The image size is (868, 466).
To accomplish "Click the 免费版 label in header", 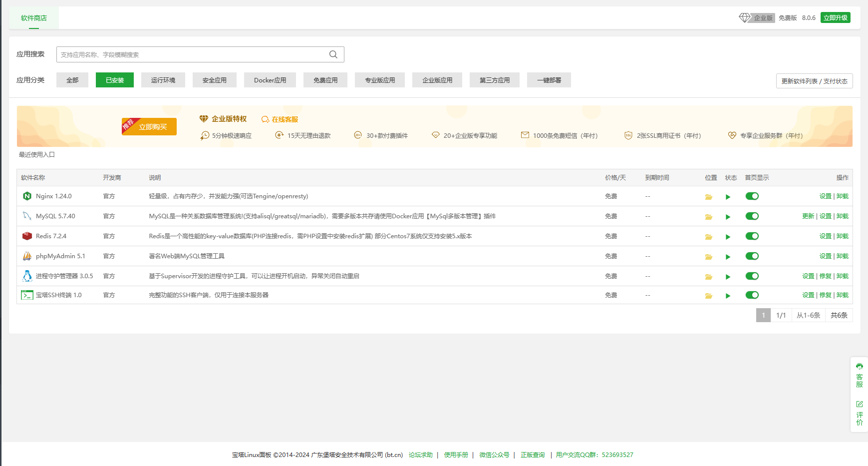I will pos(788,18).
